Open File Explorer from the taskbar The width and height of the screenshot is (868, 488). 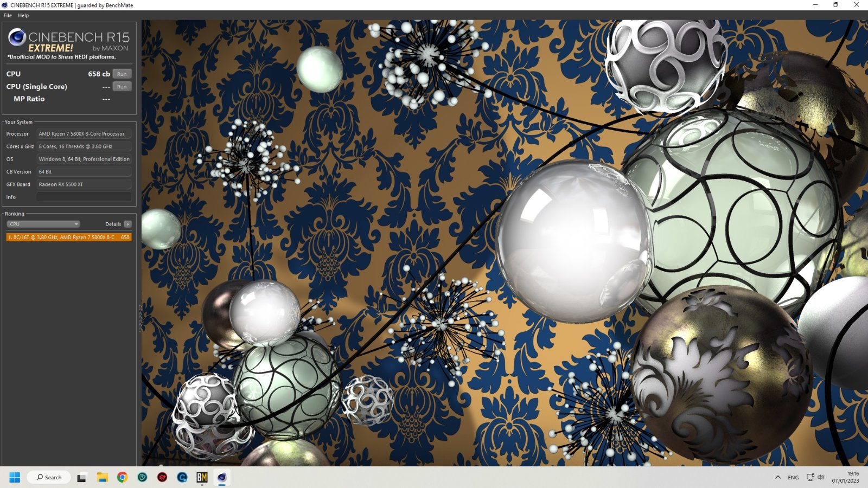[102, 477]
